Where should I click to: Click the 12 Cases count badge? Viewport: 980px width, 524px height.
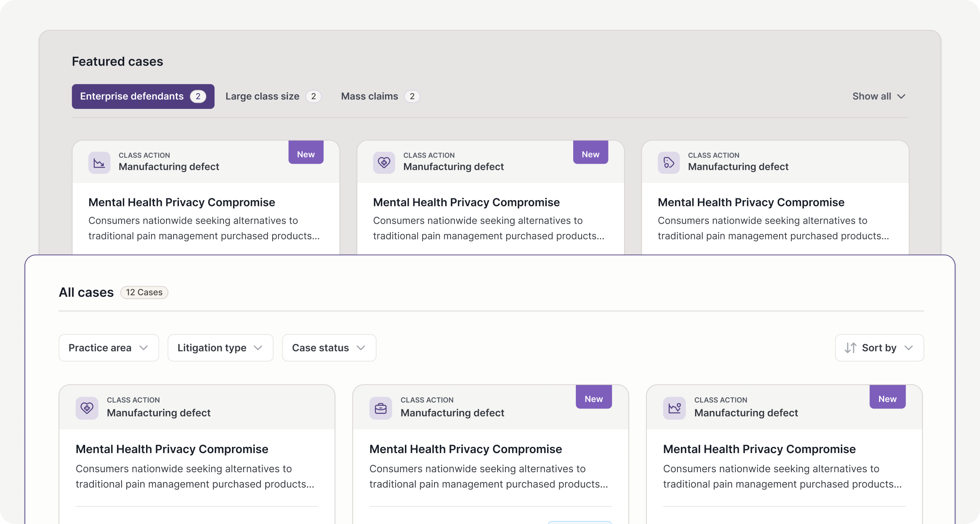point(144,292)
